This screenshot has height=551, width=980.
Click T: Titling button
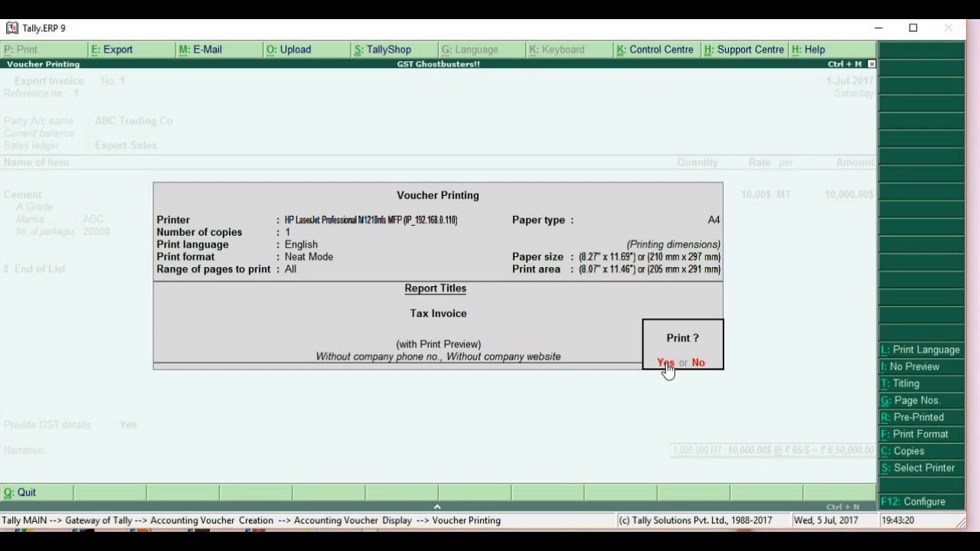(x=921, y=383)
